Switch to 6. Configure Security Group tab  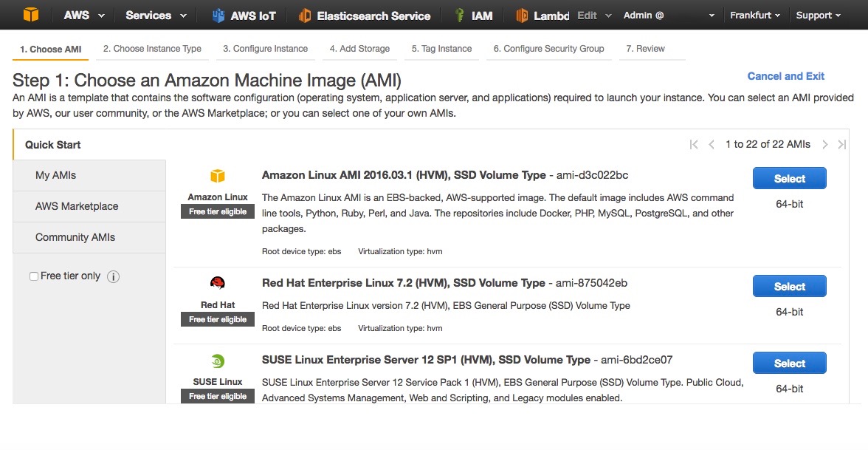[x=548, y=49]
